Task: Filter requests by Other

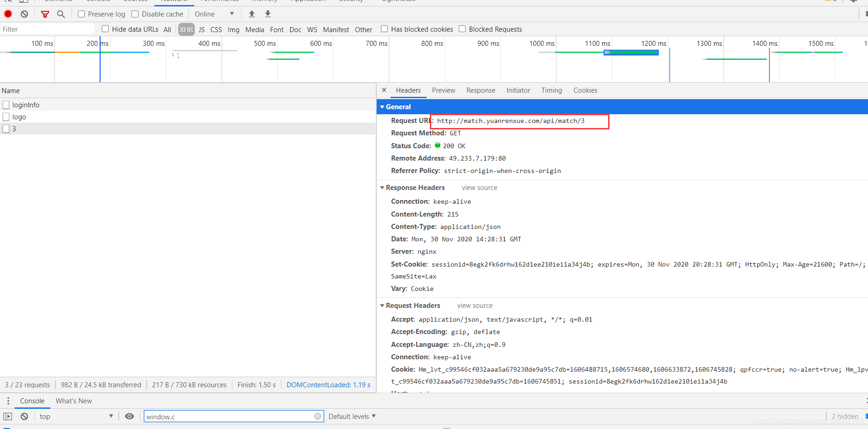Action: [x=363, y=29]
